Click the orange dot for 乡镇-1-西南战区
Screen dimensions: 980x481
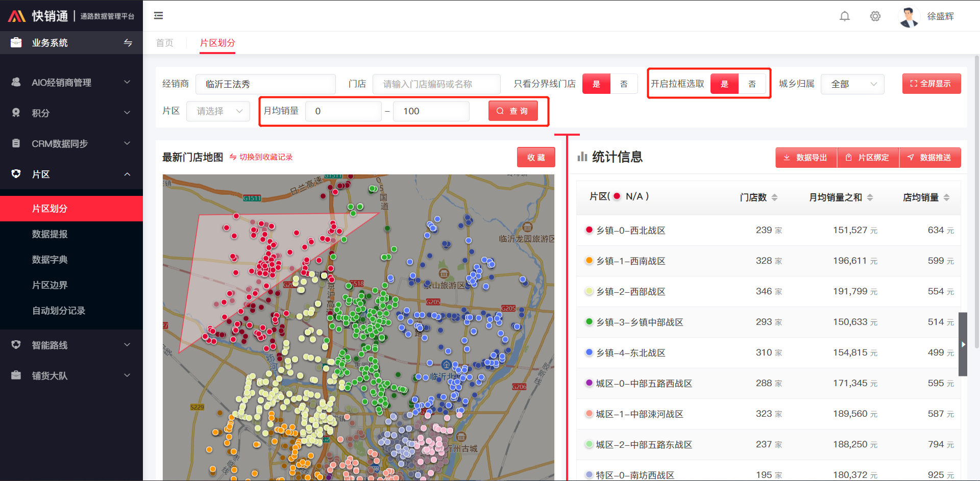(589, 261)
